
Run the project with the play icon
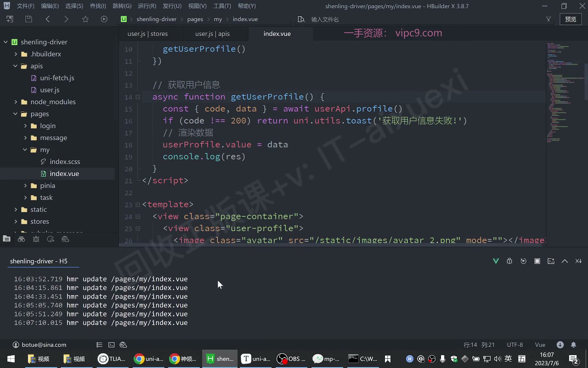tap(104, 19)
